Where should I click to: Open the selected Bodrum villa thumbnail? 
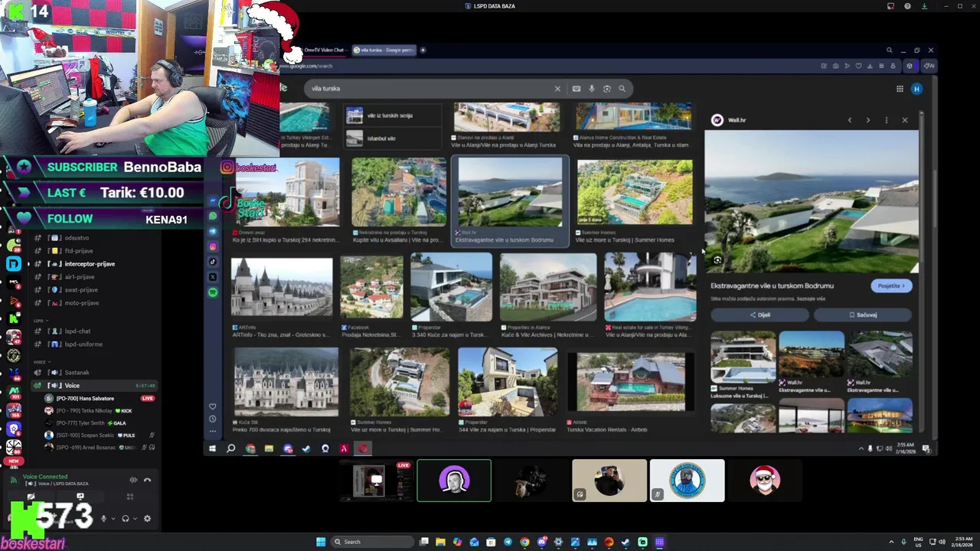coord(510,192)
